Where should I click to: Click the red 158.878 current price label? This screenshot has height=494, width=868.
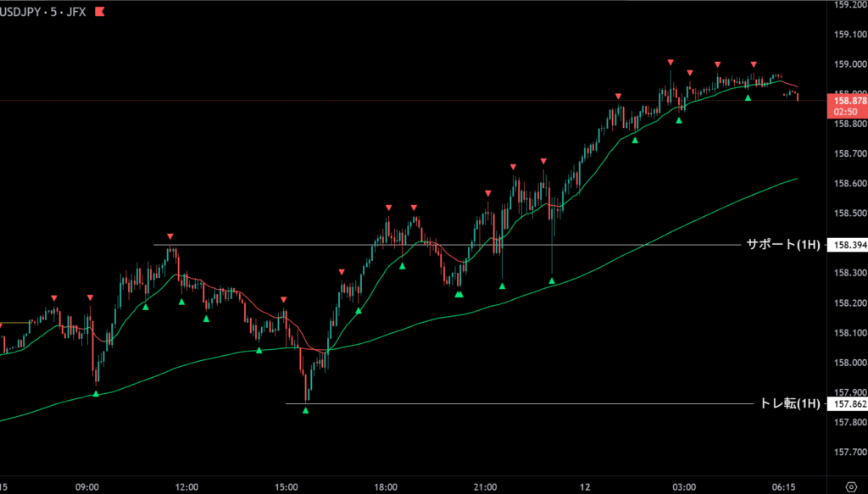[849, 100]
